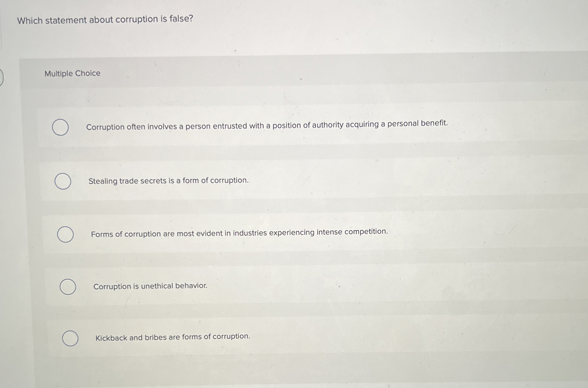Select the radio button beside 'Stealing trade secrets' option
This screenshot has width=588, height=388.
(x=63, y=181)
